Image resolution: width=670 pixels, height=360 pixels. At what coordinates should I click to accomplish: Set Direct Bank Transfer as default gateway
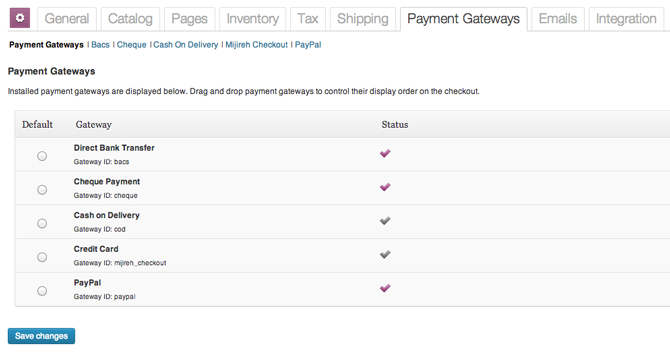42,156
